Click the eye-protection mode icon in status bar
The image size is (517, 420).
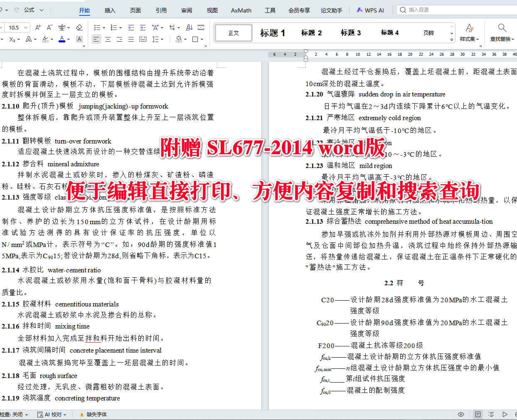(x=461, y=414)
